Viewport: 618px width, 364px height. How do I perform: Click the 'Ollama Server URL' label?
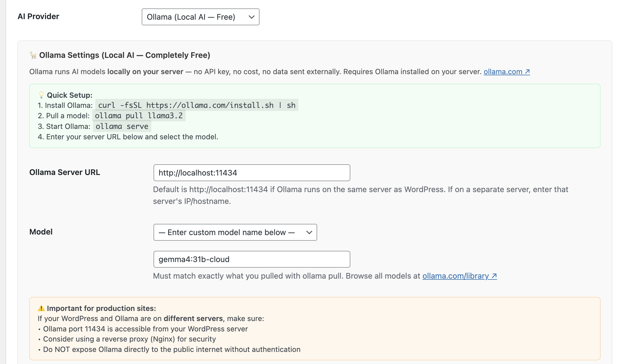click(65, 172)
